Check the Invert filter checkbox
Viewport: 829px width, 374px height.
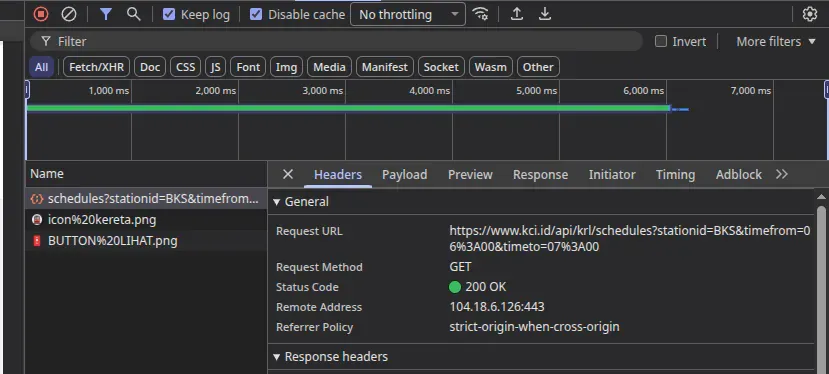point(661,41)
